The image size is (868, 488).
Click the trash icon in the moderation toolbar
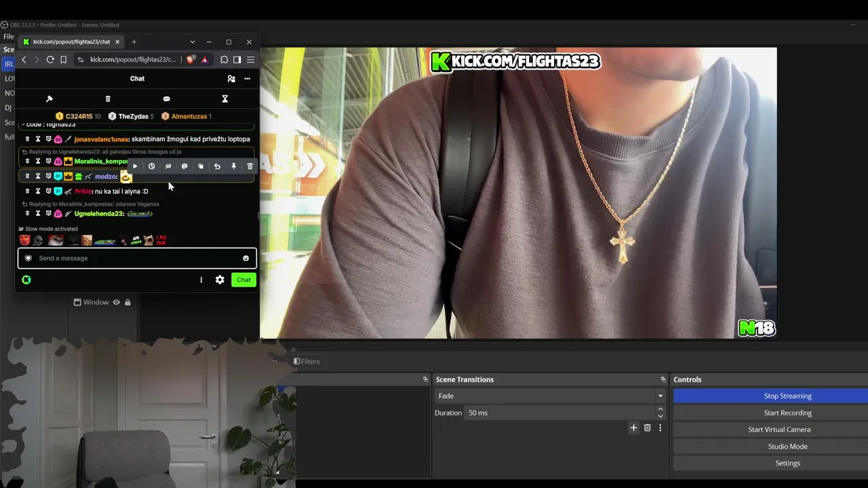[x=108, y=99]
